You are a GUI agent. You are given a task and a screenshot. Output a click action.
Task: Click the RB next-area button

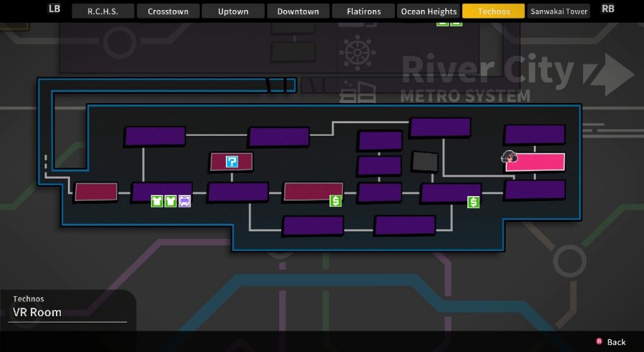click(x=608, y=9)
